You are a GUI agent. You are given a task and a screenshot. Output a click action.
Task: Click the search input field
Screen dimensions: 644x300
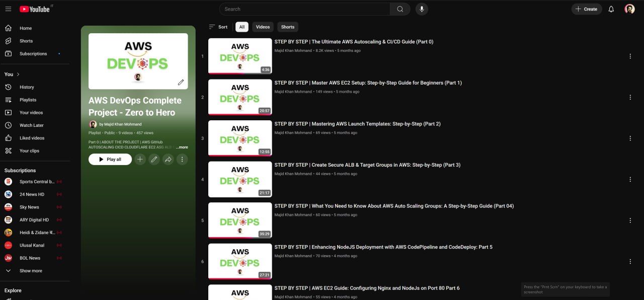[305, 9]
